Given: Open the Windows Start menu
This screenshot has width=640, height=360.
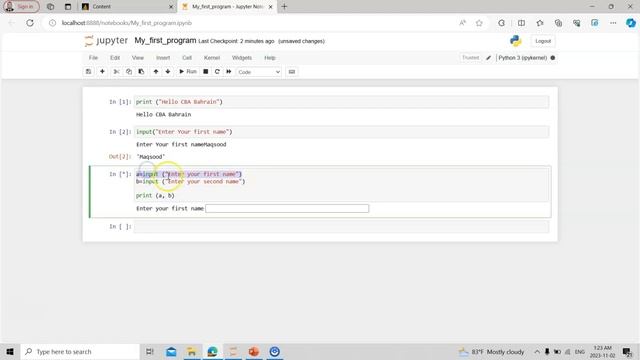Looking at the screenshot, I should click(x=10, y=351).
